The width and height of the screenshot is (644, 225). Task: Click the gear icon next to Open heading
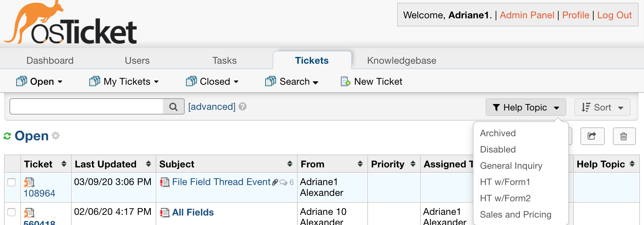(56, 136)
